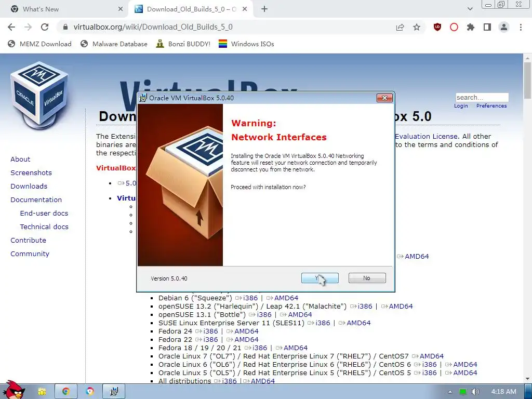Click the browser forward arrow
Viewport: 532px width, 399px height.
click(28, 27)
